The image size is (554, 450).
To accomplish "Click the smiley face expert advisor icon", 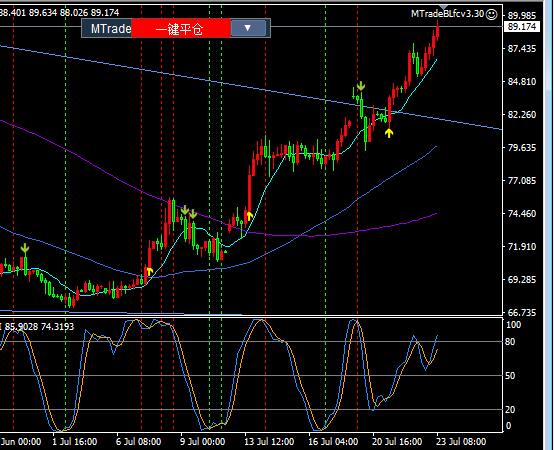I will click(x=491, y=14).
